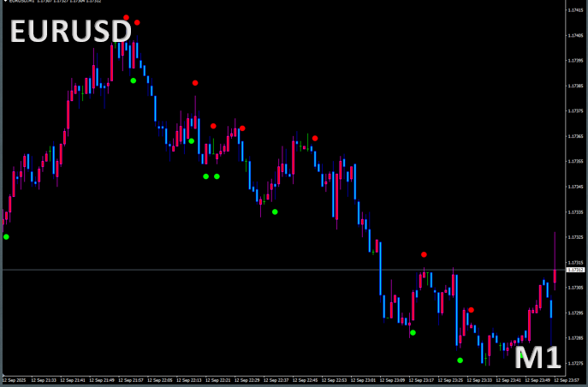Click time axis label 12 Sep 23:01
Image resolution: width=588 pixels, height=387 pixels.
364,380
